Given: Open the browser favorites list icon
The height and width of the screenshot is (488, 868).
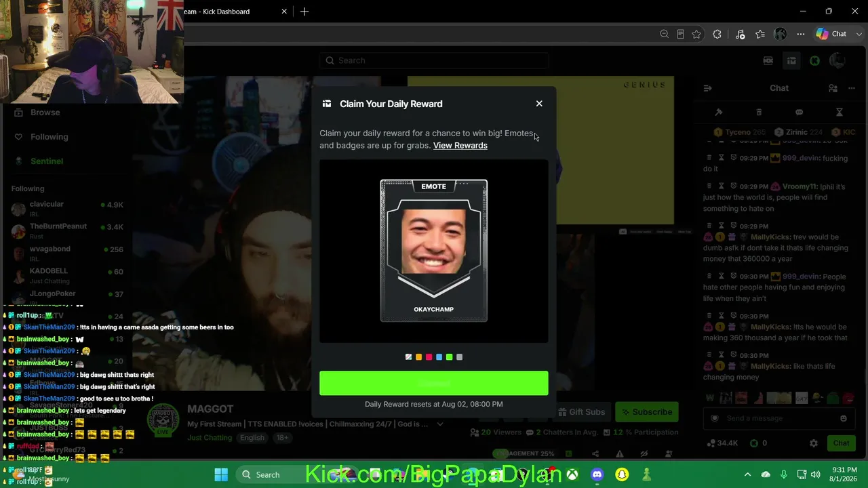Looking at the screenshot, I should (x=760, y=34).
